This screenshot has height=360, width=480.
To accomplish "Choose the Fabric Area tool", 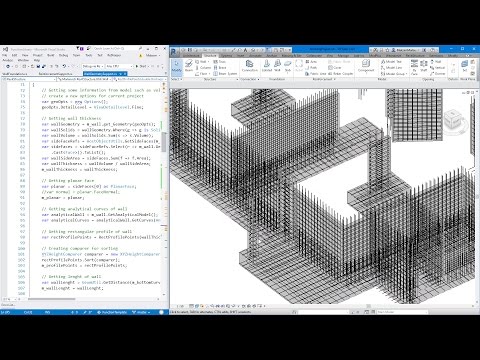I will 316,74.
